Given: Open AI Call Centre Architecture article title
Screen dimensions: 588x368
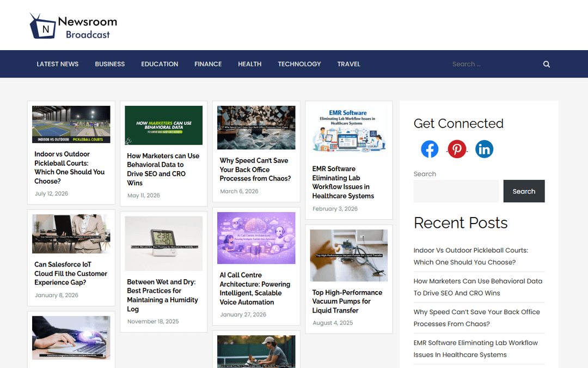Looking at the screenshot, I should pyautogui.click(x=255, y=288).
